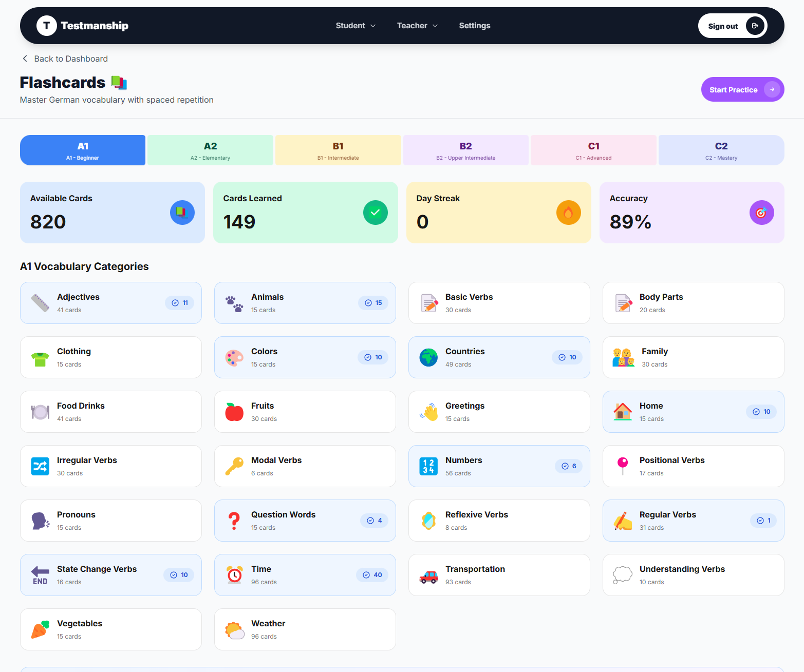The height and width of the screenshot is (672, 804).
Task: Open the Teacher dropdown menu
Action: [417, 26]
